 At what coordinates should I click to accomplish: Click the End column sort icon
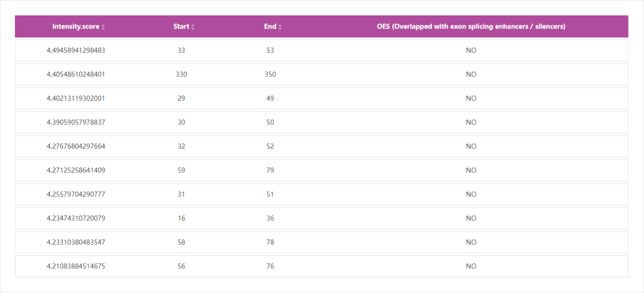point(280,27)
